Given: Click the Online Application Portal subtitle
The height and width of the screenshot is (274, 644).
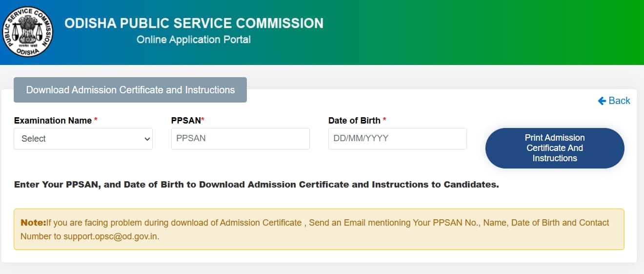Looking at the screenshot, I should pos(194,40).
